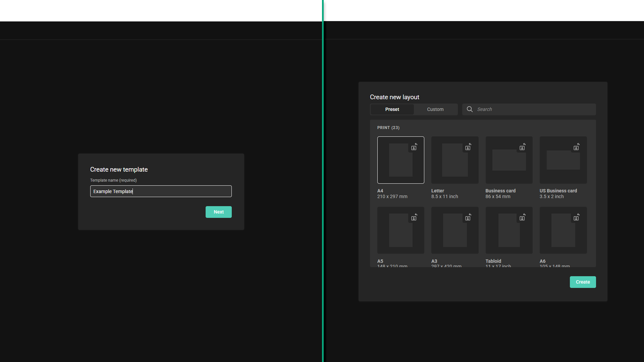Screen dimensions: 644x362
Task: Click rotate orientation icon on A3 preset
Action: (468, 218)
